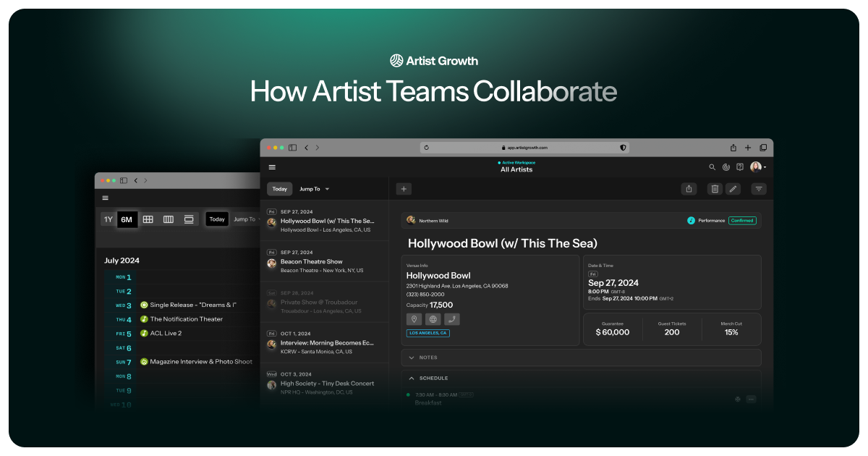Go back in the front browser window

click(x=307, y=148)
